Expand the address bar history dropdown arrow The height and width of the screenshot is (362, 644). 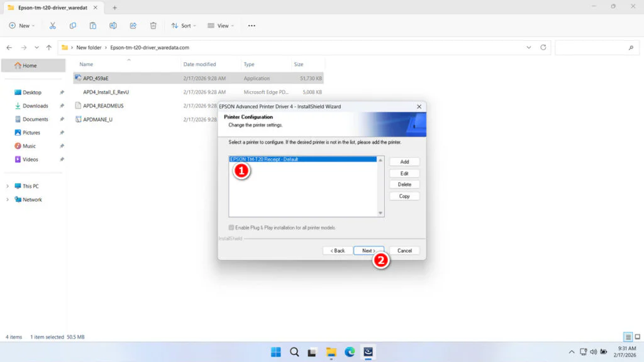(x=528, y=47)
